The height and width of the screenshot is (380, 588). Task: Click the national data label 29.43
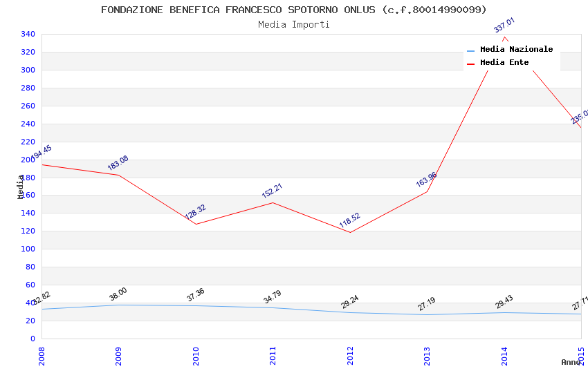click(504, 302)
